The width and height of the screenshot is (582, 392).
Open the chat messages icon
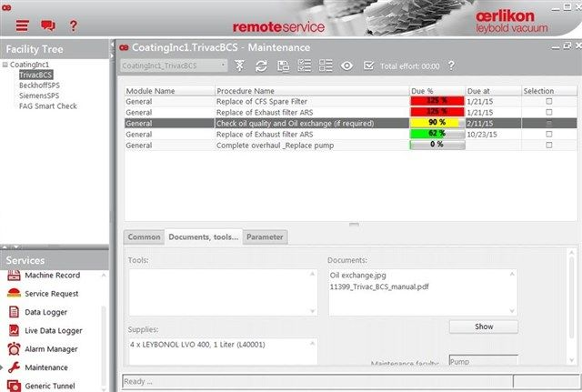(x=48, y=25)
